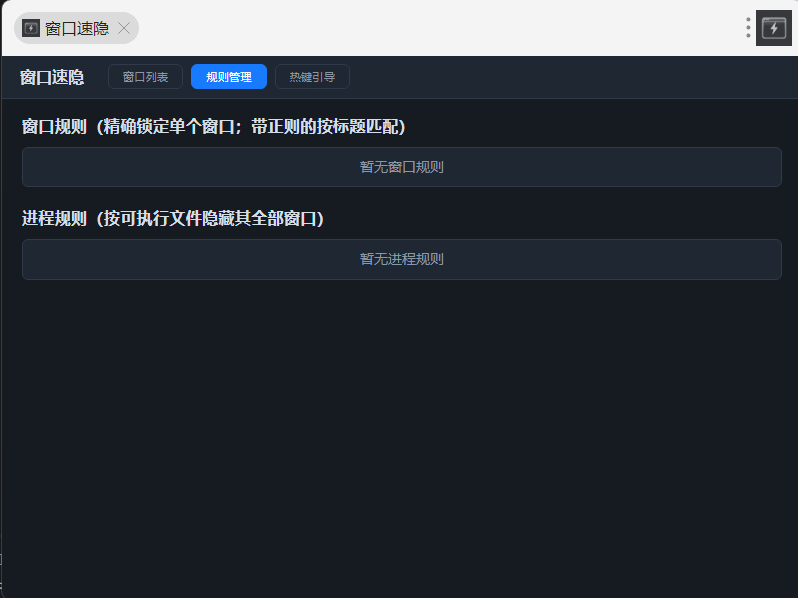Click the lightning window icon at top right
This screenshot has height=598, width=798.
(773, 28)
